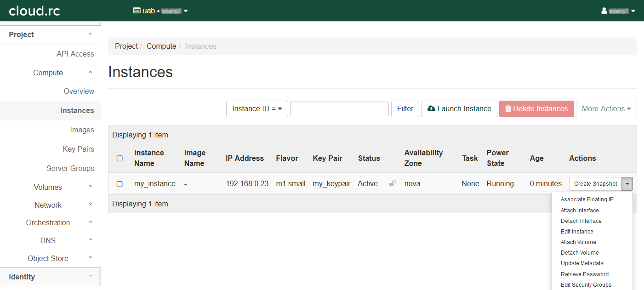
Task: Collapse the actions caret next to Create Snapshot
Action: [627, 184]
